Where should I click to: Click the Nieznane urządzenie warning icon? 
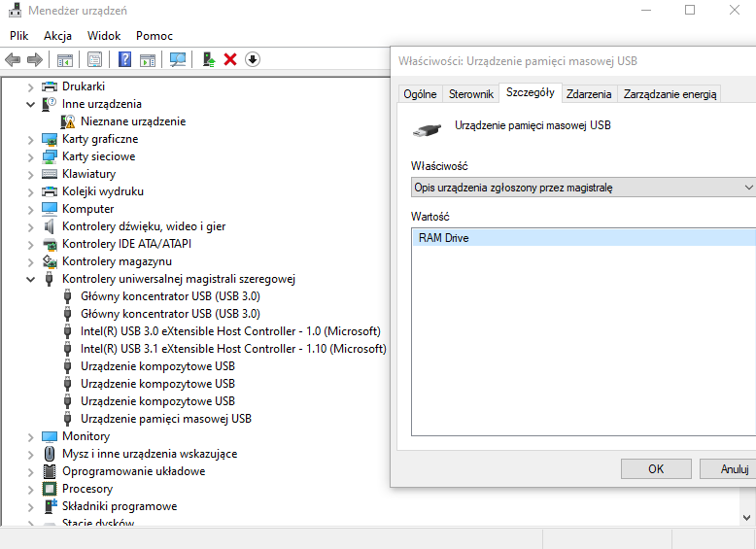[68, 121]
